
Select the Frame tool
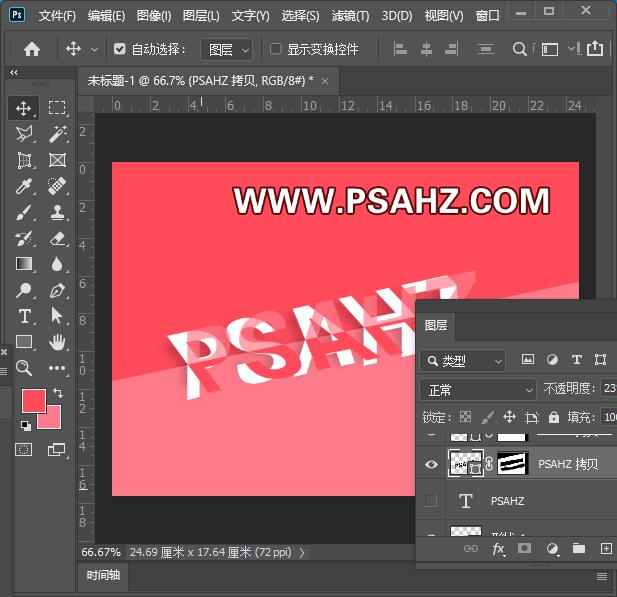click(57, 160)
